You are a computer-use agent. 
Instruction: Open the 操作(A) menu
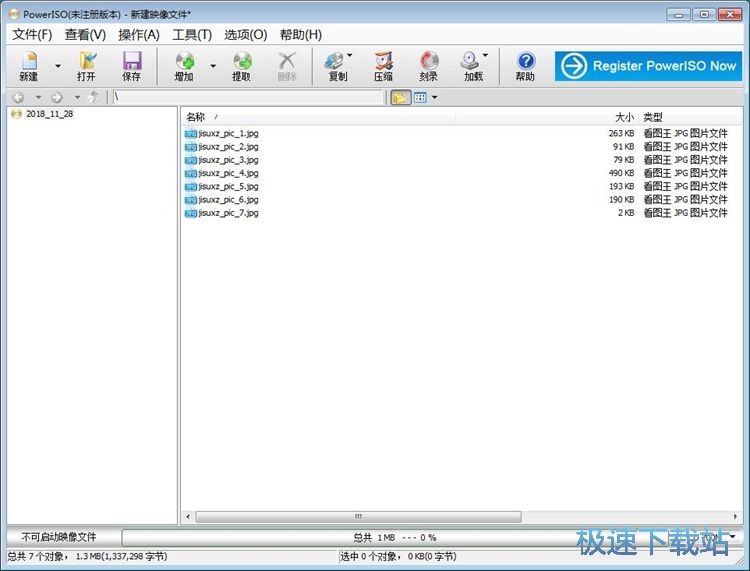pos(139,34)
